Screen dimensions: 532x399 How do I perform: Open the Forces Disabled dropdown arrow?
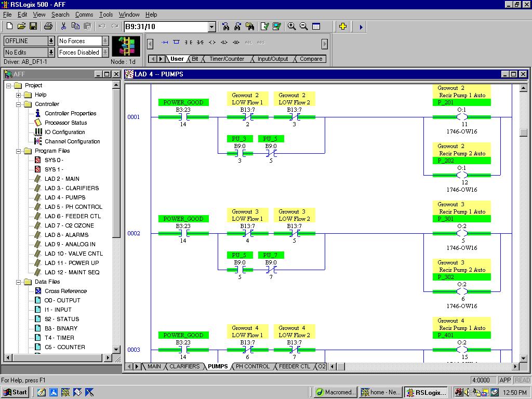[105, 52]
